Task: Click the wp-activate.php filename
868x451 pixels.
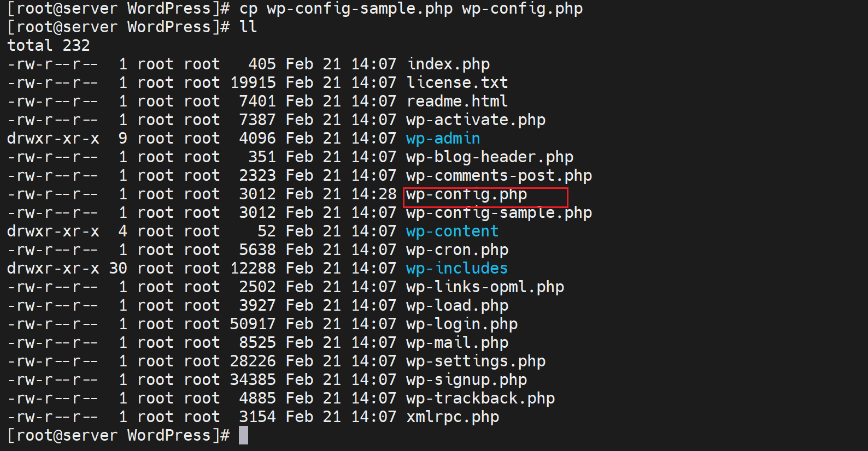Action: 476,120
